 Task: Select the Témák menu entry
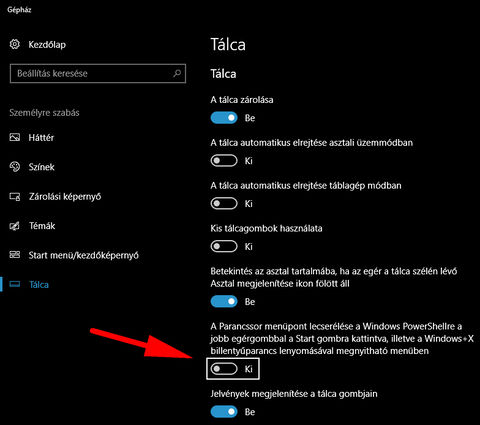(x=42, y=226)
